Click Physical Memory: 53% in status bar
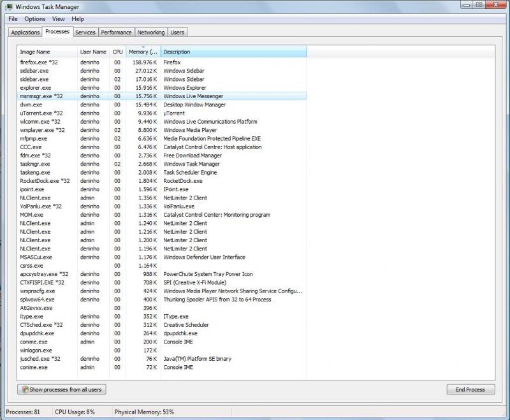Image resolution: width=510 pixels, height=420 pixels. 144,412
